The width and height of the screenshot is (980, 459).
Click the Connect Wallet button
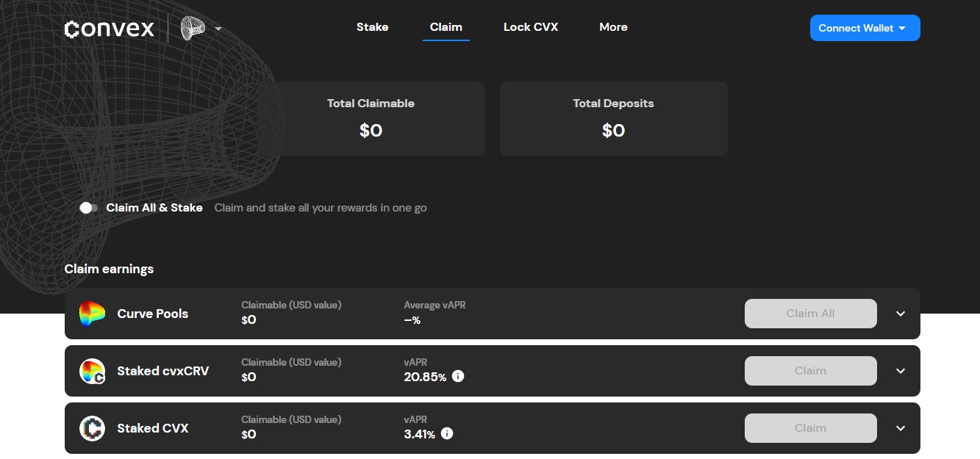tap(865, 28)
